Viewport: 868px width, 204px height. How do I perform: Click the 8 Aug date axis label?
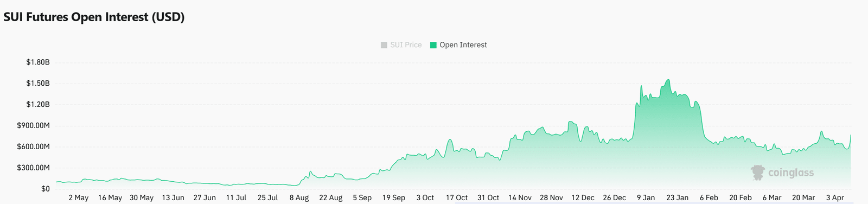[299, 198]
